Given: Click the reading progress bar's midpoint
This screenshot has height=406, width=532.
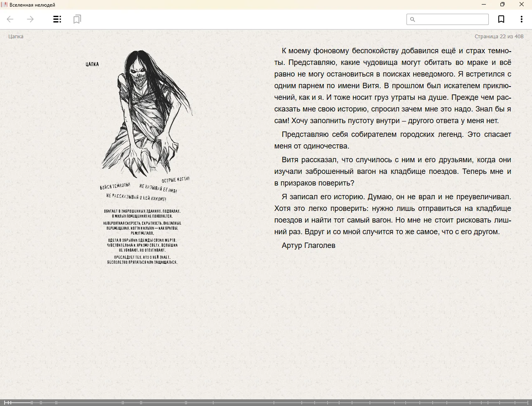Looking at the screenshot, I should (266, 402).
